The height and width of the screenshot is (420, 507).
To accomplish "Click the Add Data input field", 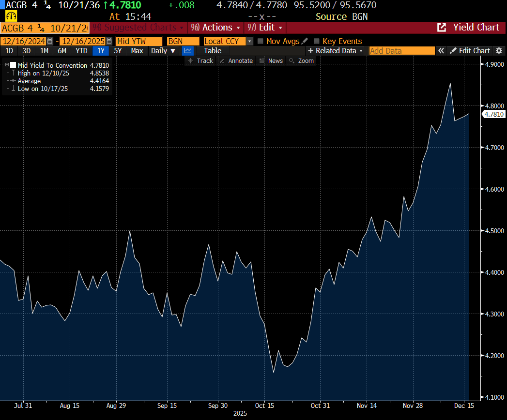I will 401,51.
